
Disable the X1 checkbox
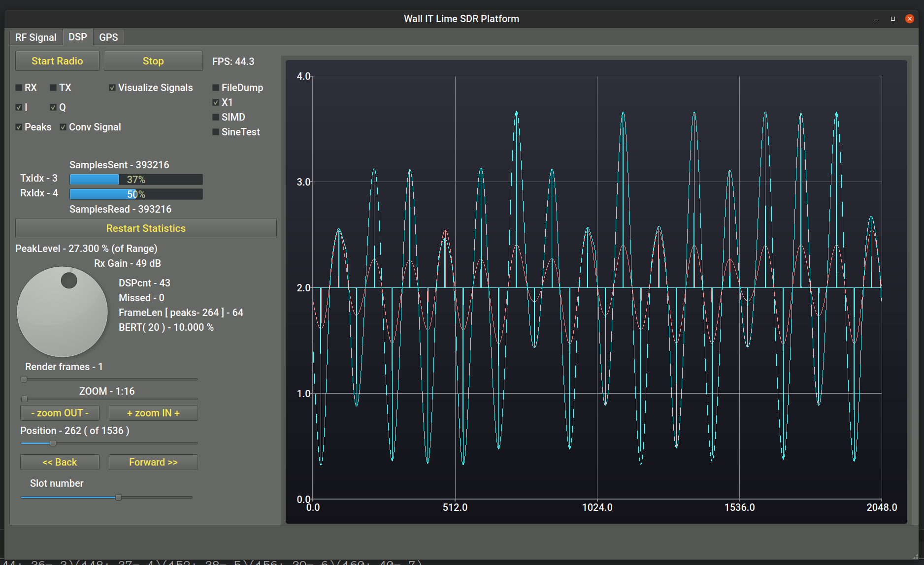point(216,102)
